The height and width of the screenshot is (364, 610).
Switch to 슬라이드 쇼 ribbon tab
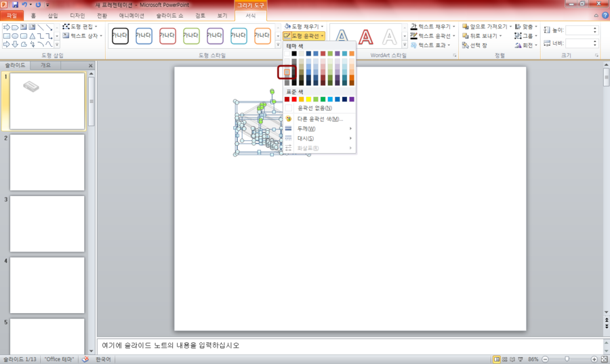(x=169, y=16)
